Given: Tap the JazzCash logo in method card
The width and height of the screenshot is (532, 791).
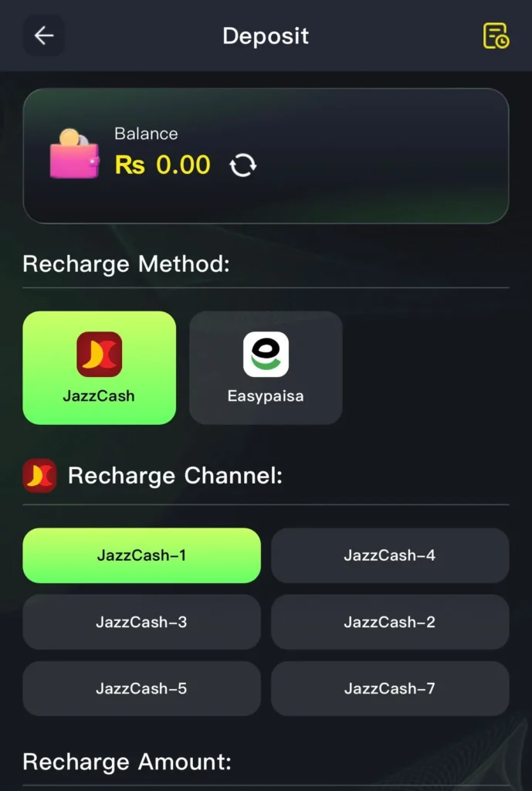Looking at the screenshot, I should [100, 354].
